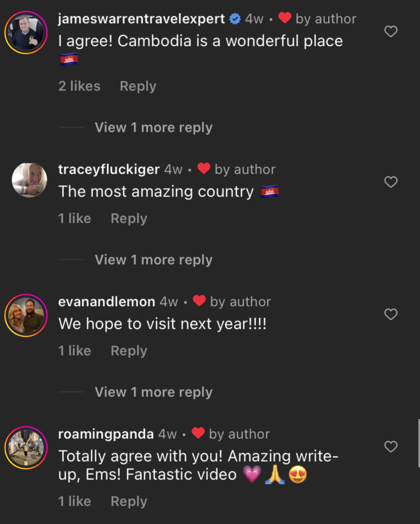Open roamingpanda's profile picture story
The image size is (420, 524).
pos(26,448)
